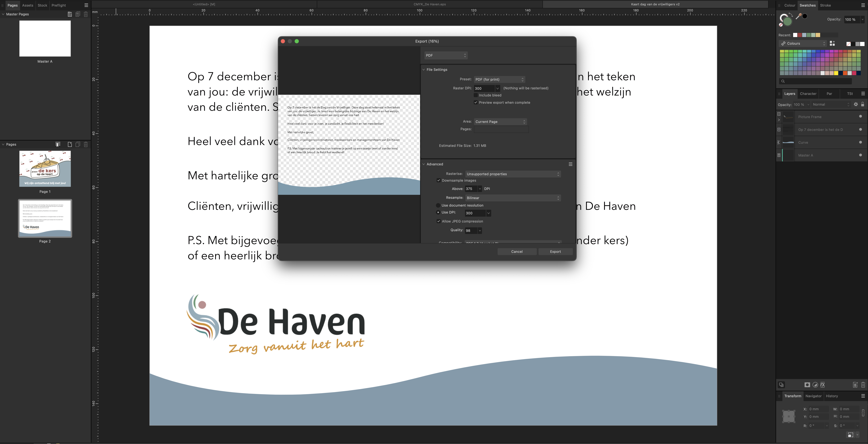Add current colour to swatch palette
868x444 pixels.
pos(832,43)
